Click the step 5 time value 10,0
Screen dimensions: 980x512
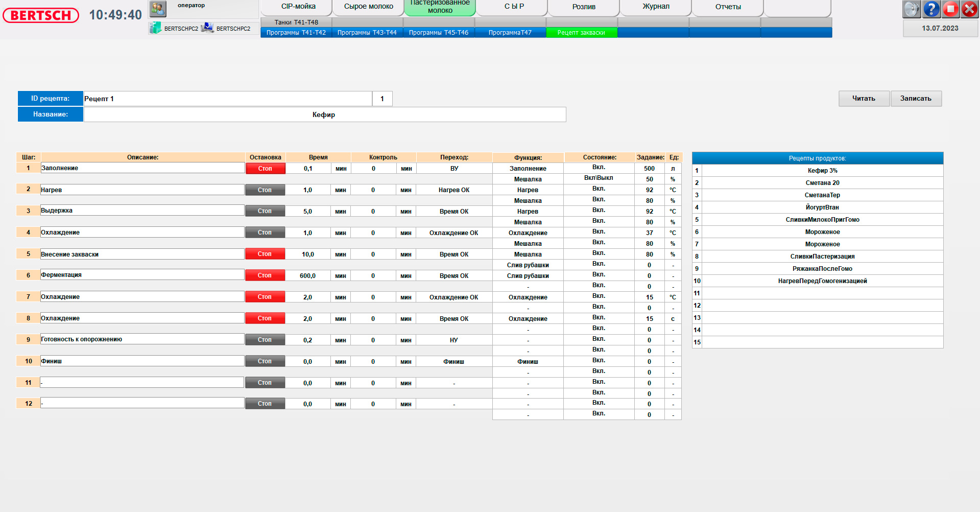click(307, 254)
